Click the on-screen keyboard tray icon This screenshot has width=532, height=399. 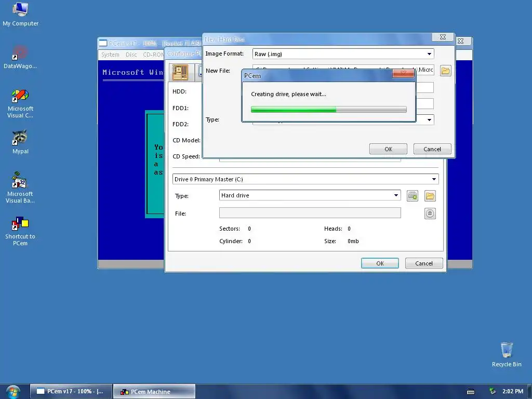(471, 392)
